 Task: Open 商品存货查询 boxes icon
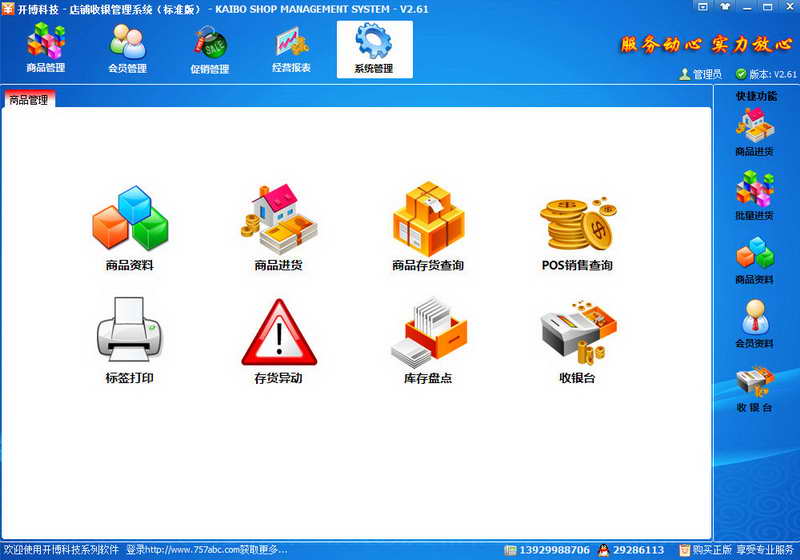[428, 218]
